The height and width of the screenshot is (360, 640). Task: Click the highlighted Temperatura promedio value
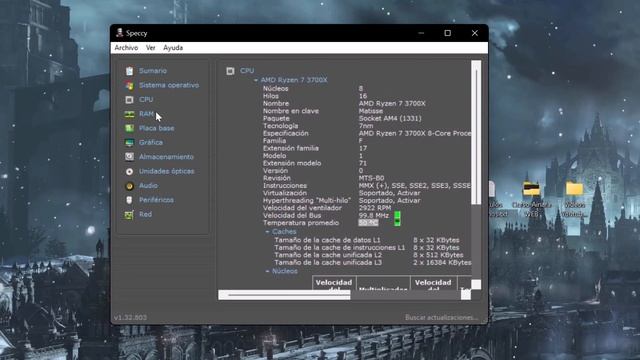tap(368, 223)
